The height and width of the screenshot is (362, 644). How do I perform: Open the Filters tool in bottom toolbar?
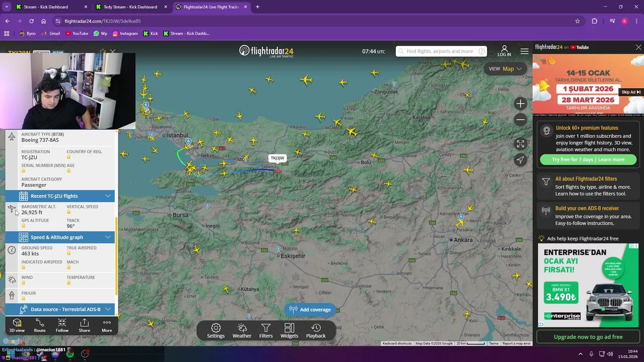click(266, 331)
